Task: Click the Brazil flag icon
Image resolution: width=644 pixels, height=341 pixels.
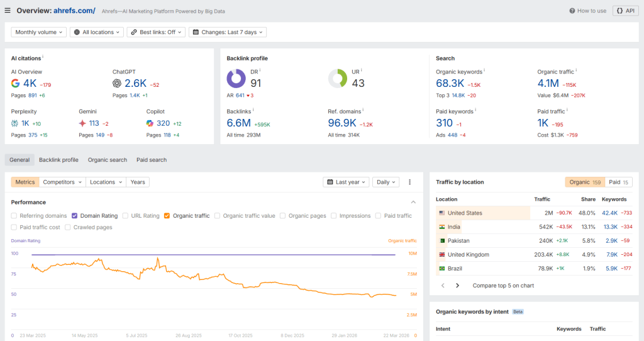Action: (442, 268)
